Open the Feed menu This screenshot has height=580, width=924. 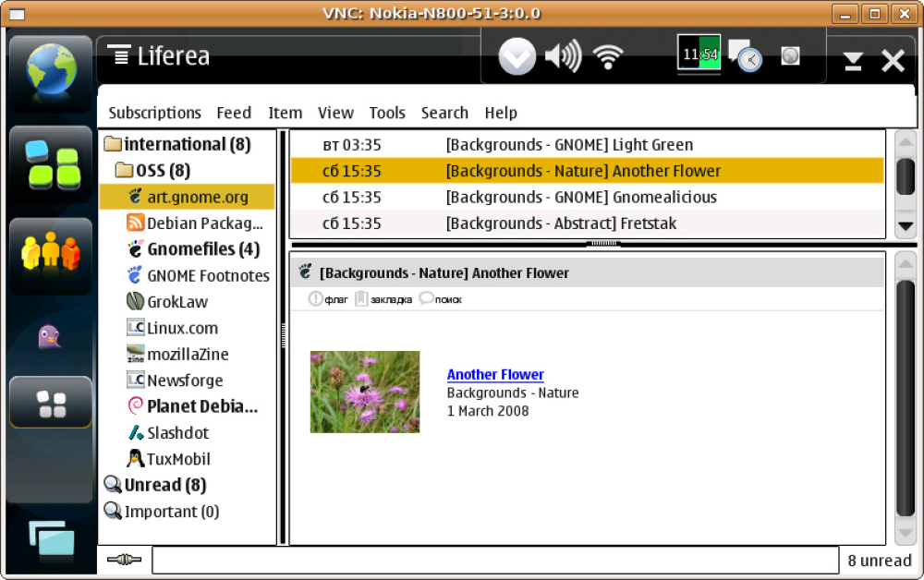tap(234, 113)
